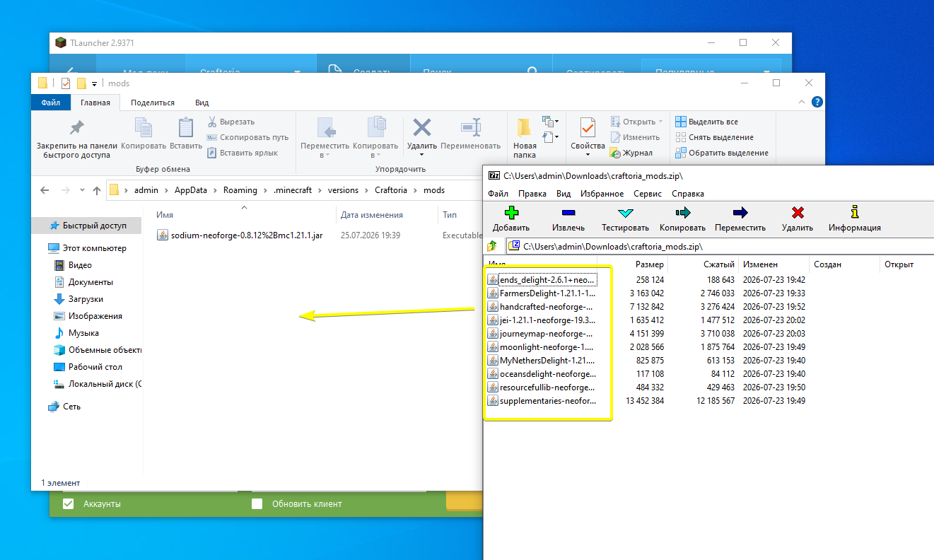Open Журнал in the Explorer ribbon

(x=631, y=153)
